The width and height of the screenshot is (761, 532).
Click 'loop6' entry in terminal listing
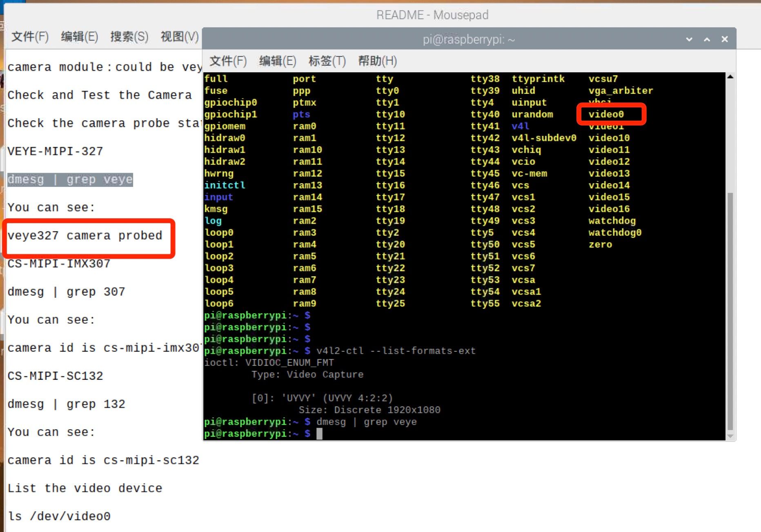point(219,304)
